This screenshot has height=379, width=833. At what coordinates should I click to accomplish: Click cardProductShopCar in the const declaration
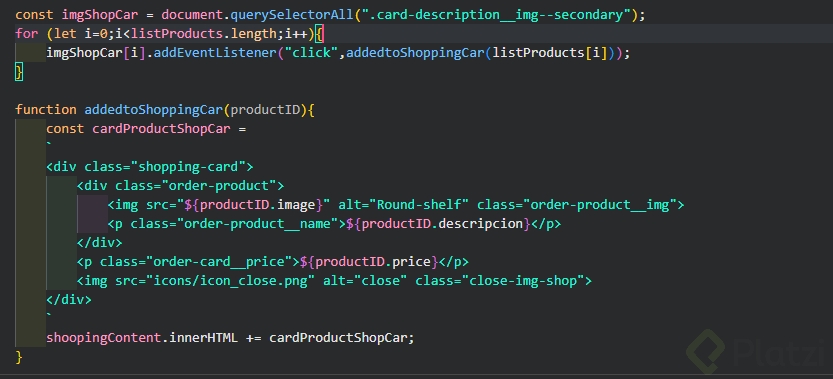pyautogui.click(x=162, y=129)
